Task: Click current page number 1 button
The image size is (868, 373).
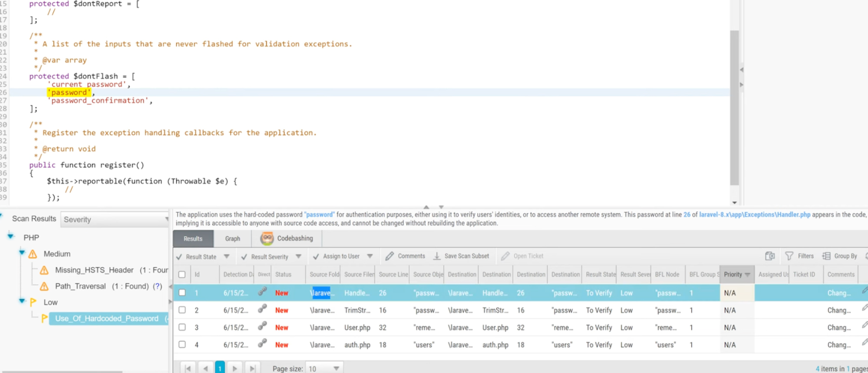Action: 220,368
